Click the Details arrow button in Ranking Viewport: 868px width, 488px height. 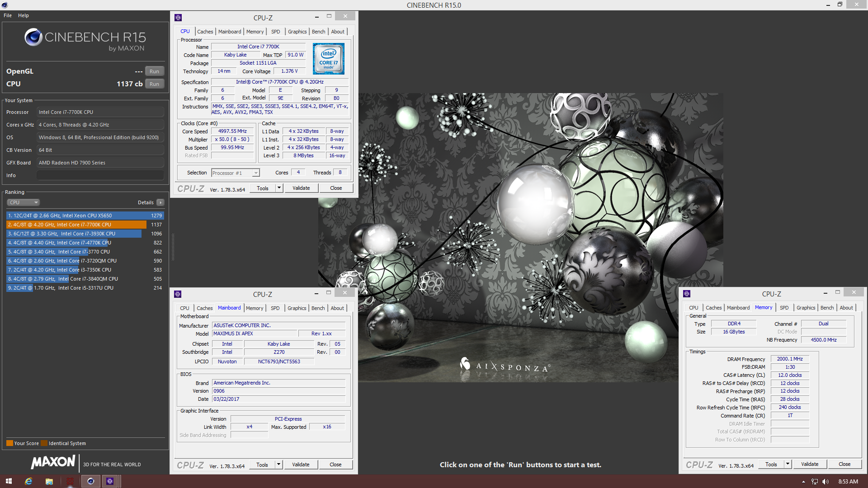160,202
